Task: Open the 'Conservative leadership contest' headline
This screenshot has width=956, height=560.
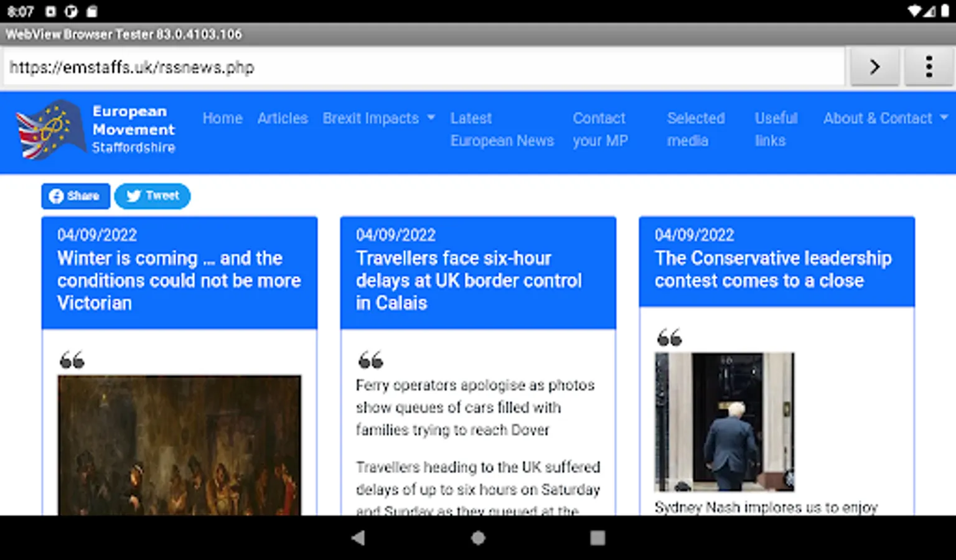Action: point(773,269)
